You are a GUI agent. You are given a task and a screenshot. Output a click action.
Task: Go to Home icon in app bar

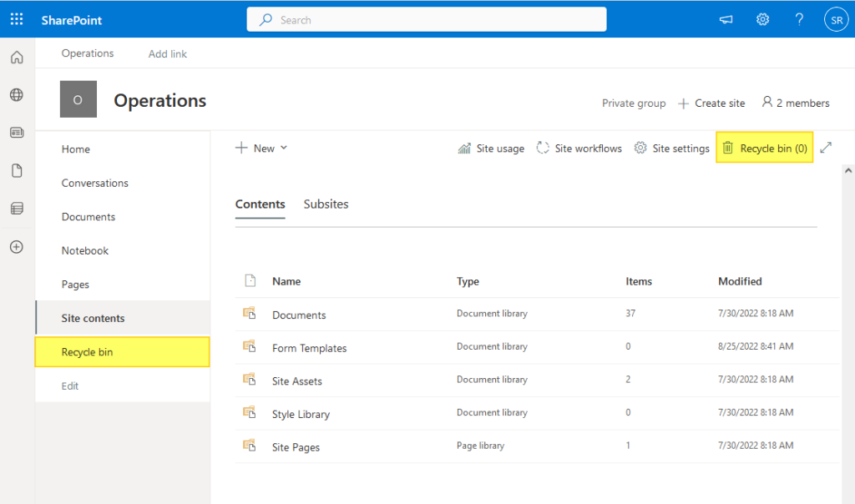pyautogui.click(x=17, y=57)
